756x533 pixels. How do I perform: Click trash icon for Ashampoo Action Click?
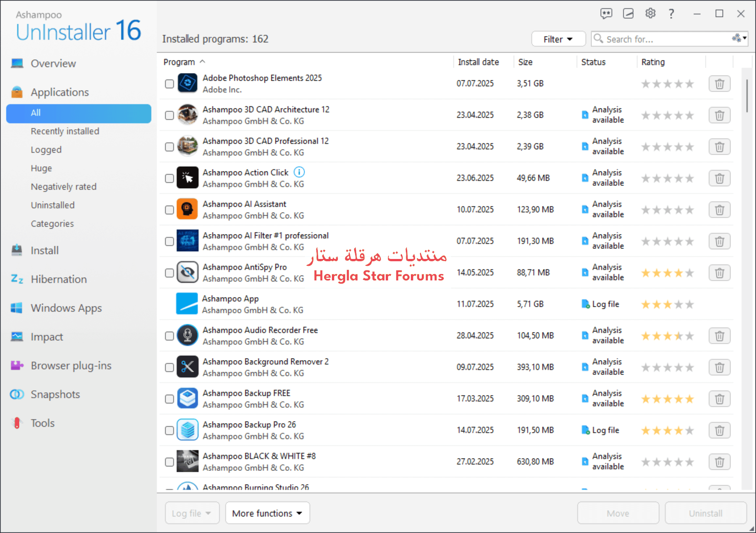coord(719,178)
